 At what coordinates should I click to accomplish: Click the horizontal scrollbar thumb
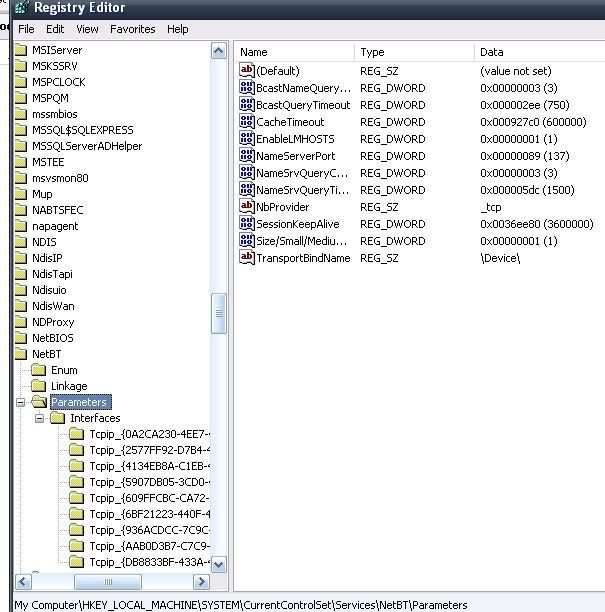(108, 582)
